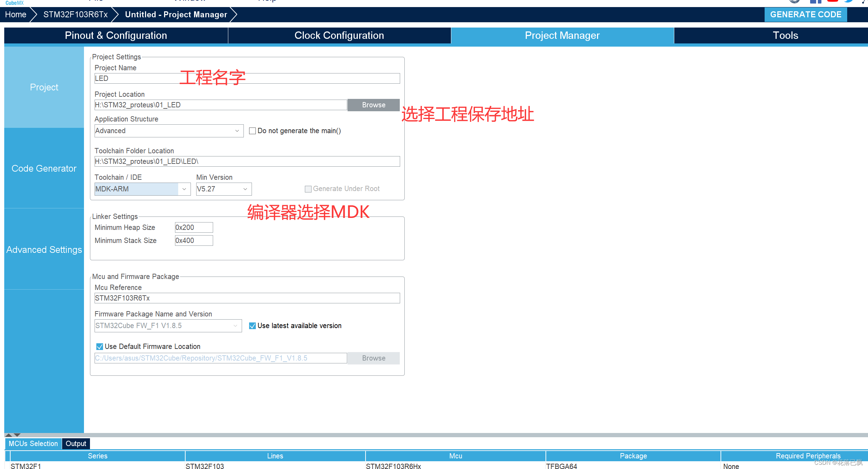The height and width of the screenshot is (469, 868).
Task: Sort by the Lines column header
Action: pos(275,456)
